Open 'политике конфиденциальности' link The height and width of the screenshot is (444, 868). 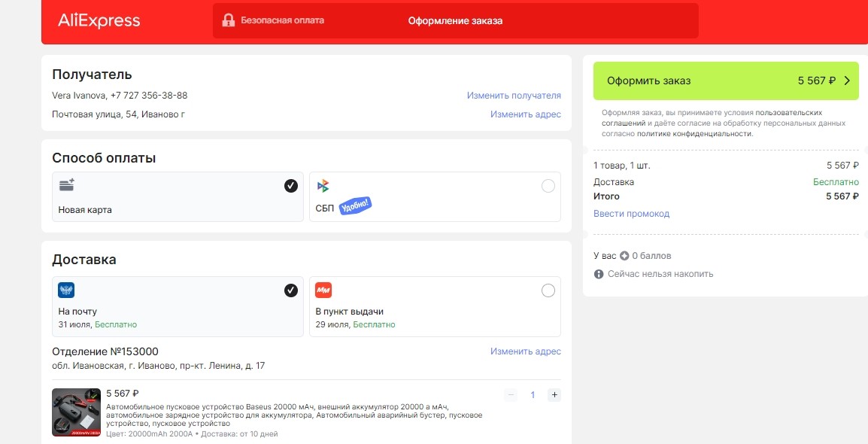click(694, 133)
